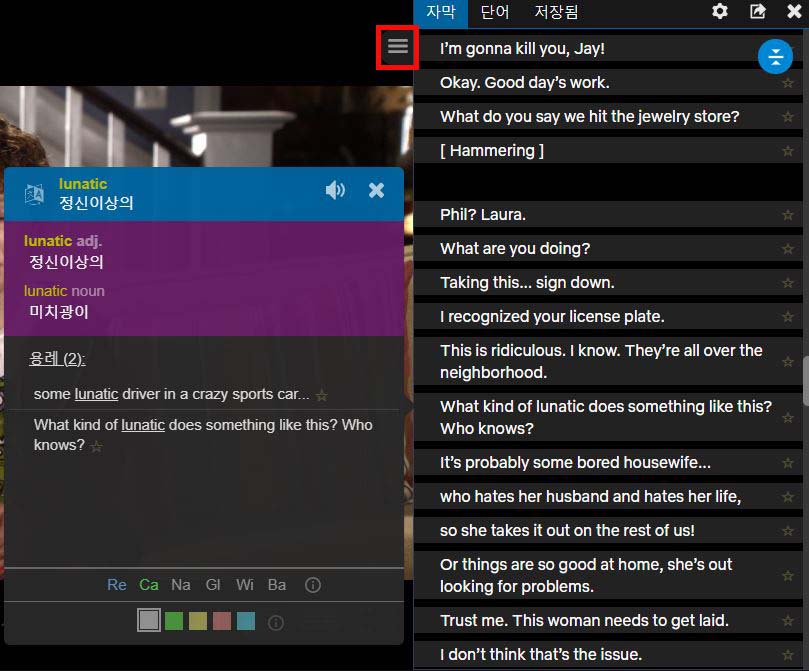
Task: Click 'lunatic noun' definition entry
Action: [64, 302]
